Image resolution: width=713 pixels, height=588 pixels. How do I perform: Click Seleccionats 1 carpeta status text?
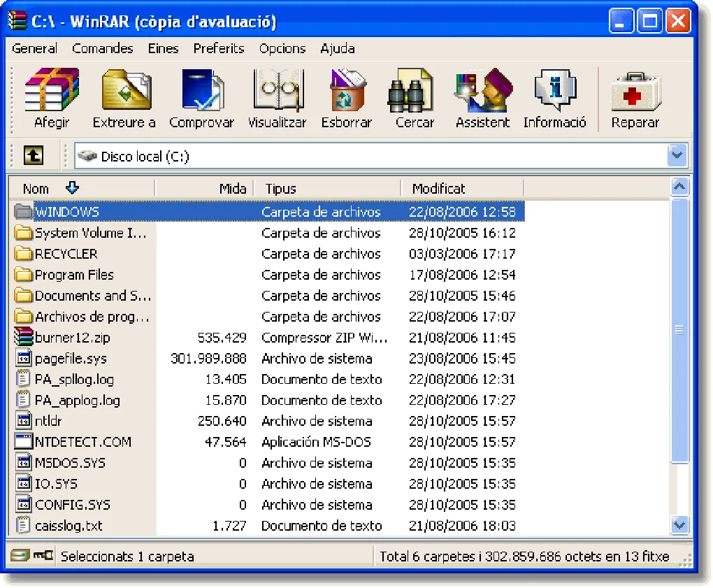[x=127, y=556]
